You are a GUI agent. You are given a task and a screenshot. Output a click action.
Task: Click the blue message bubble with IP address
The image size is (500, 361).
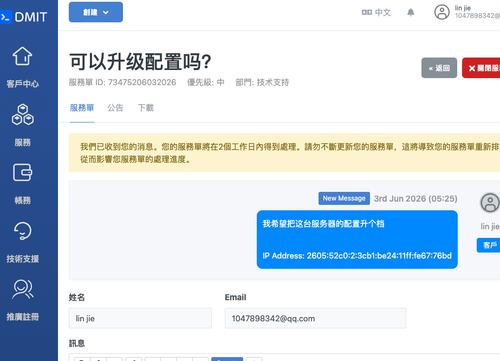click(357, 239)
